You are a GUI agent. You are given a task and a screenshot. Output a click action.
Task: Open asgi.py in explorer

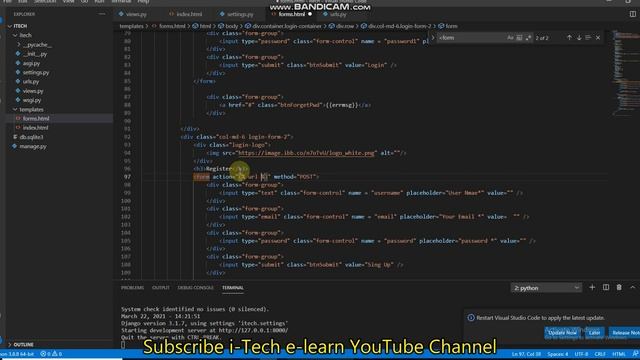31,63
